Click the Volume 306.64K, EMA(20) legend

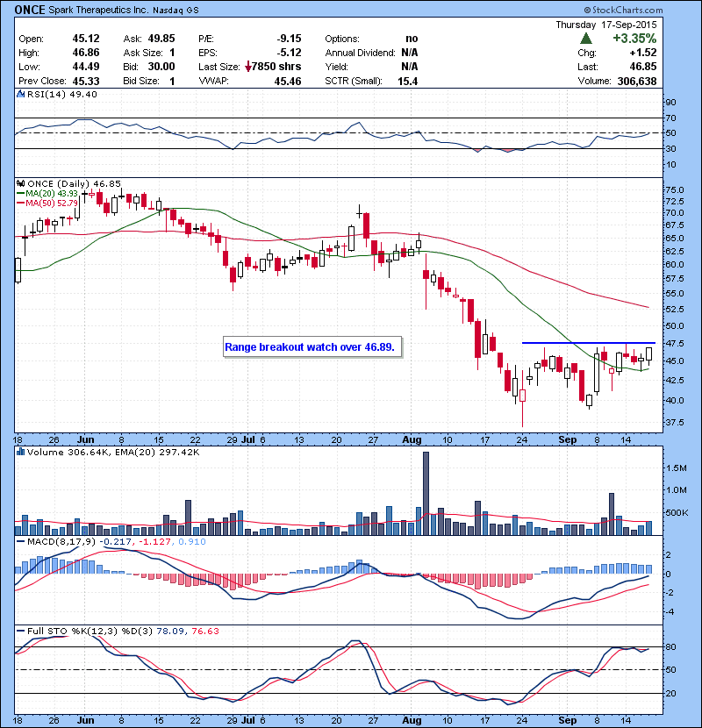point(113,452)
